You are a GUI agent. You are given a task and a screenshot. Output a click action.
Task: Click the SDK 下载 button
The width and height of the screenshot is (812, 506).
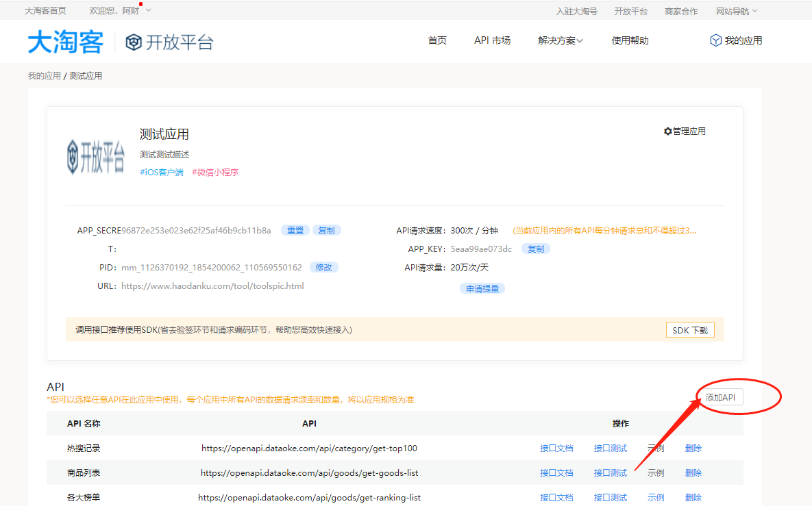690,330
